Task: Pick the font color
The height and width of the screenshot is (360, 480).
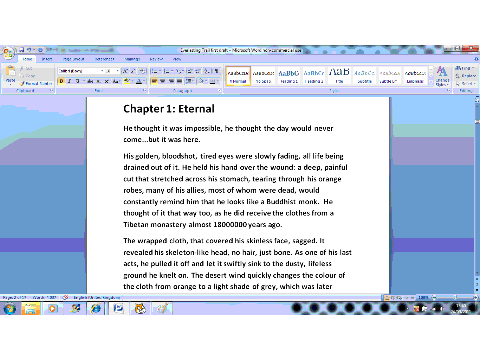Action: click(x=140, y=81)
